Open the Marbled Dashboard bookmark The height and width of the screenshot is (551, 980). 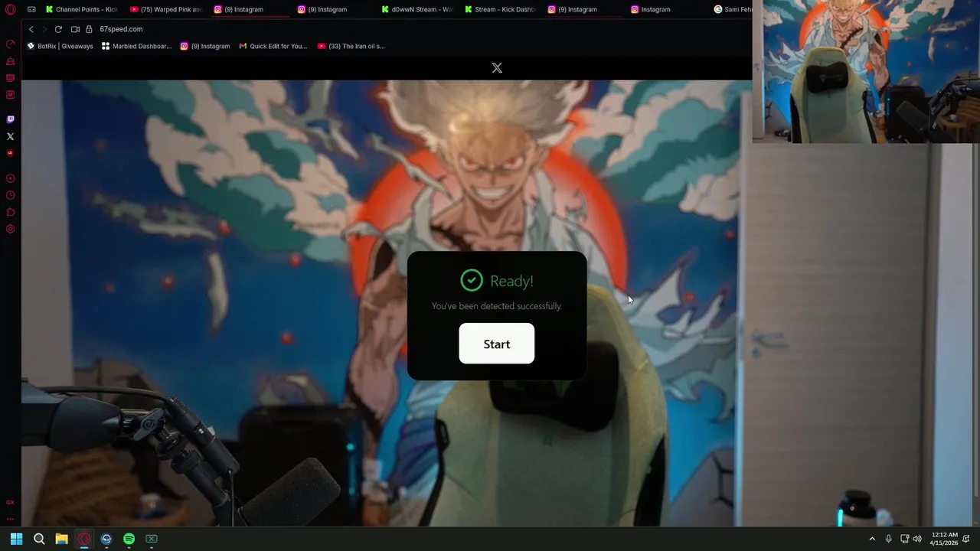[136, 46]
